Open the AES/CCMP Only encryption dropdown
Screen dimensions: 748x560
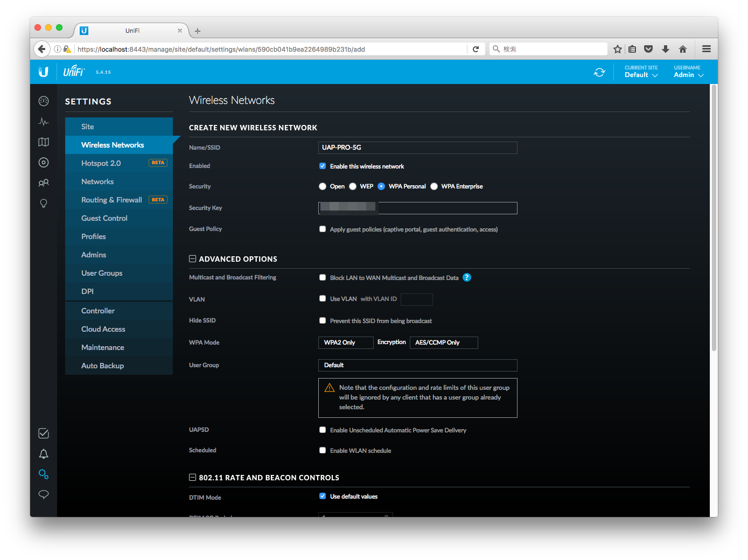click(x=444, y=342)
